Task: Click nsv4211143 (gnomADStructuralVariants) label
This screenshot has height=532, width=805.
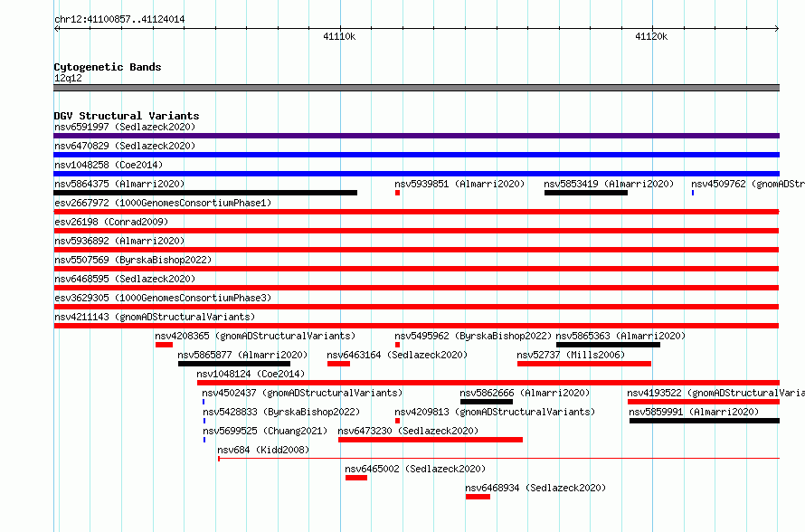Action: pyautogui.click(x=155, y=317)
